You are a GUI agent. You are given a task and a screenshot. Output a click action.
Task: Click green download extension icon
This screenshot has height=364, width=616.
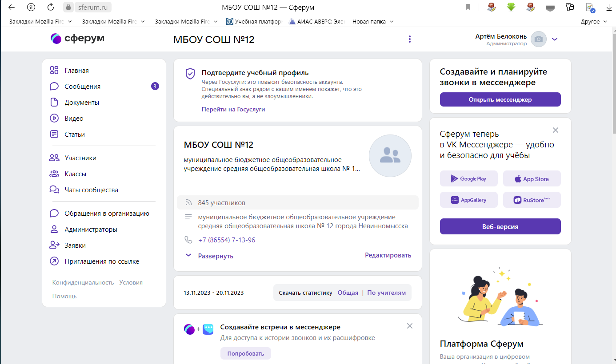point(511,7)
